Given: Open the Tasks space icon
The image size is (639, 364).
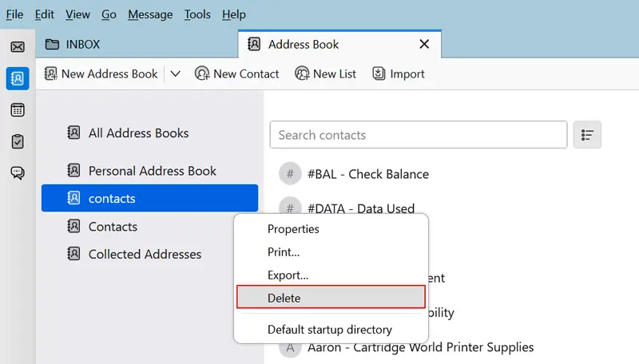Looking at the screenshot, I should tap(17, 141).
